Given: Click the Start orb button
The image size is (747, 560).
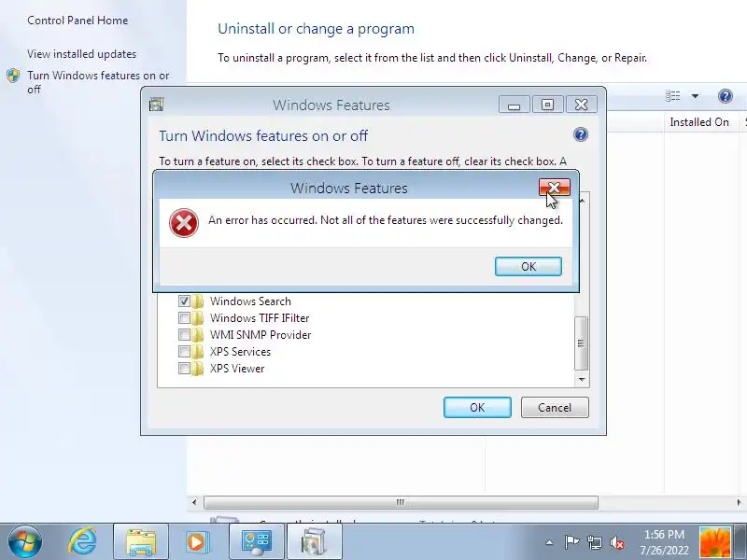Looking at the screenshot, I should pos(25,542).
